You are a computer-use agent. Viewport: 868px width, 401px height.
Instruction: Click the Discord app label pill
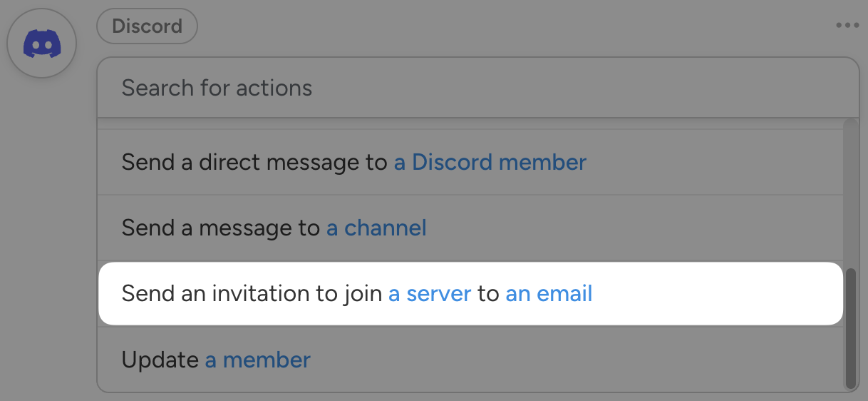coord(147,26)
